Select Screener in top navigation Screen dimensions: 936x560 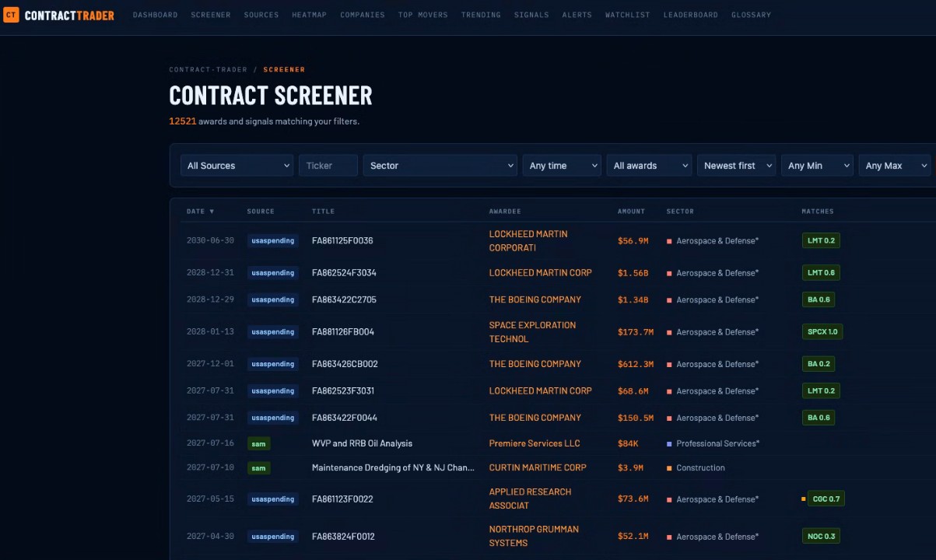click(x=210, y=15)
